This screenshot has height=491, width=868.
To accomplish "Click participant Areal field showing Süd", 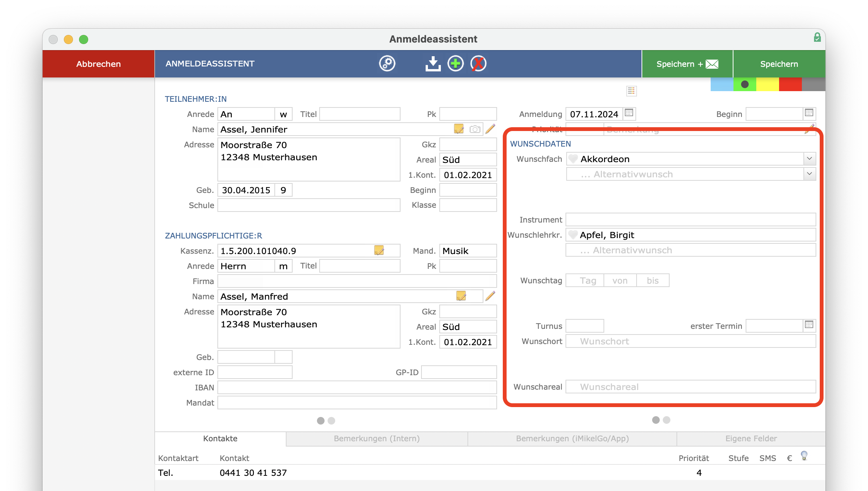I will pyautogui.click(x=468, y=159).
